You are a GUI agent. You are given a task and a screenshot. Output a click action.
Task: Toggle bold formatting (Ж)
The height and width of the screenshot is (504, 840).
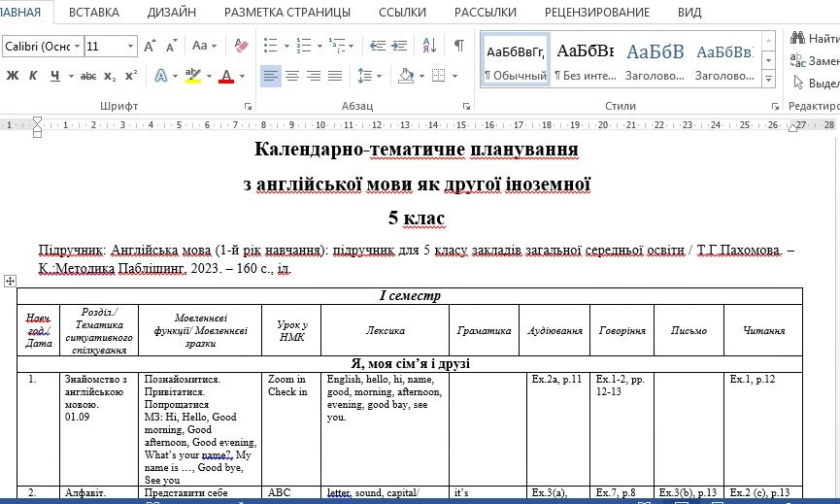click(x=12, y=76)
